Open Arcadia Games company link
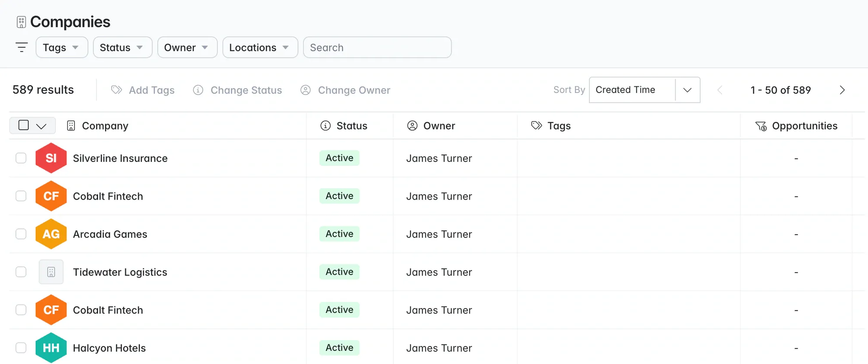 click(110, 234)
